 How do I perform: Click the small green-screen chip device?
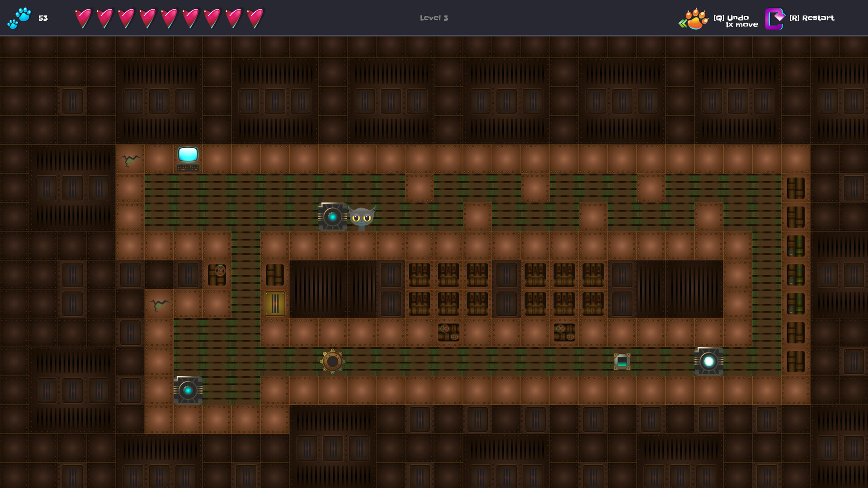click(622, 361)
